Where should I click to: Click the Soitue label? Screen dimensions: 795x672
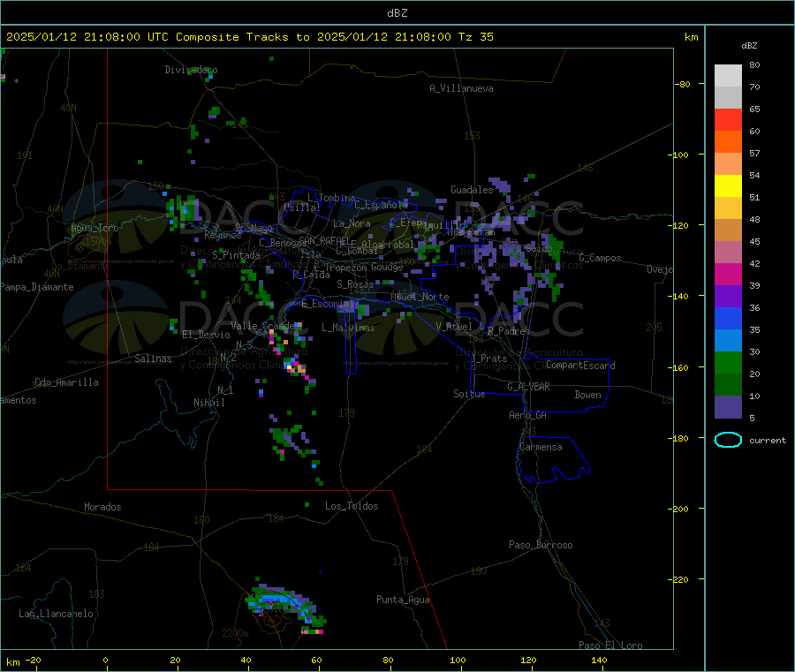(469, 394)
